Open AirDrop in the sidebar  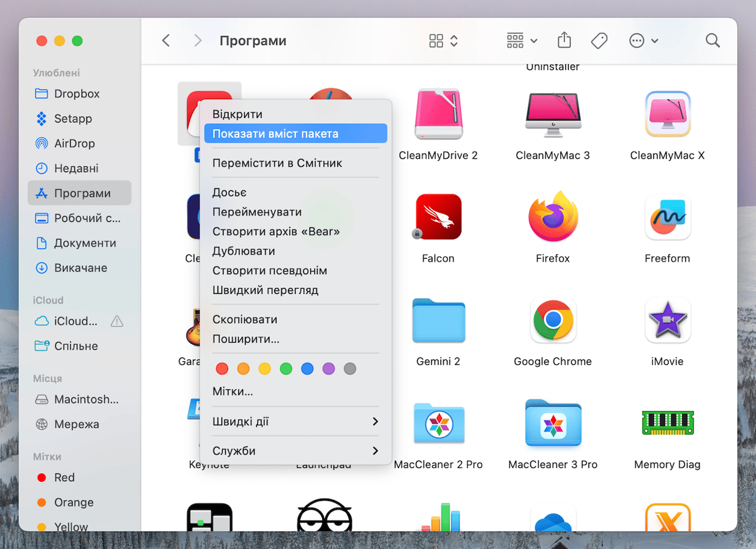(x=80, y=144)
